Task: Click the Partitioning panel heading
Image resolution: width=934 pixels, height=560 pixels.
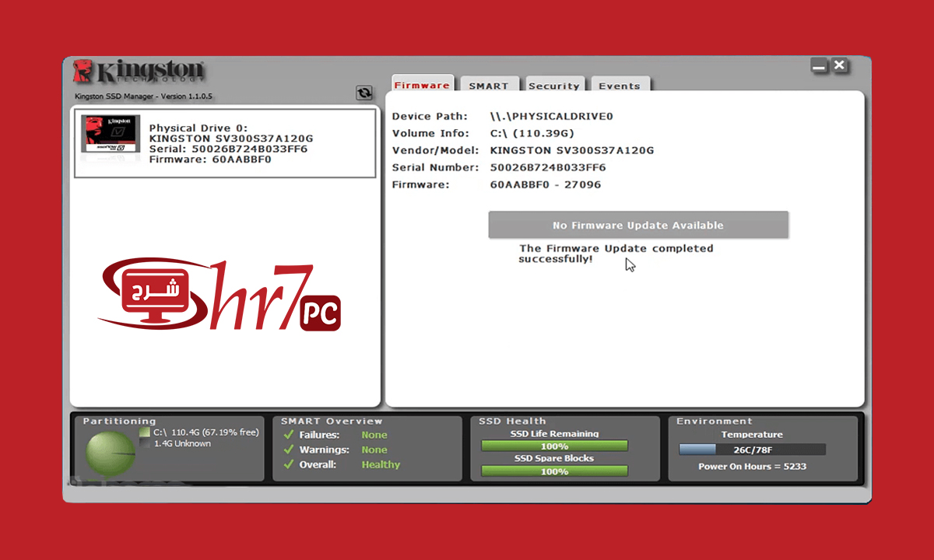Action: coord(119,421)
